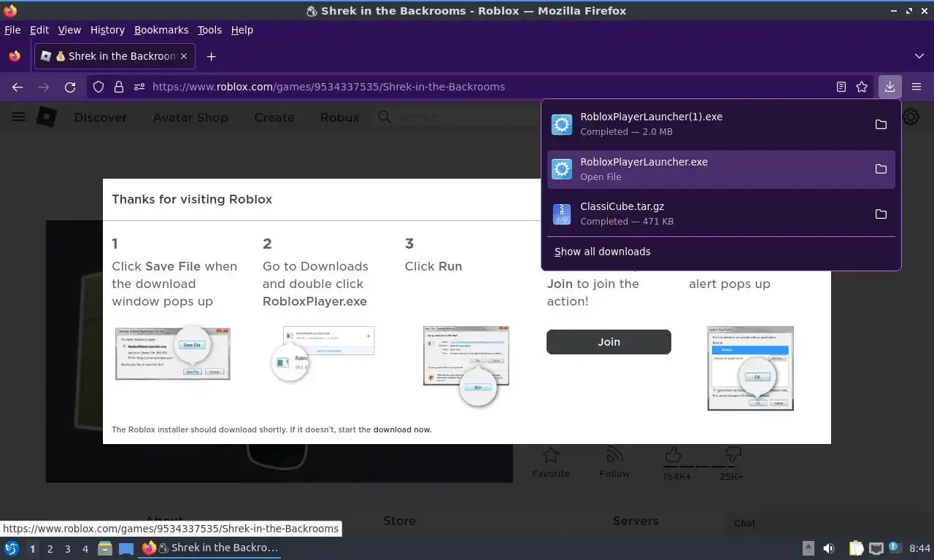Open site permissions icon in address bar
934x560 pixels.
click(139, 87)
